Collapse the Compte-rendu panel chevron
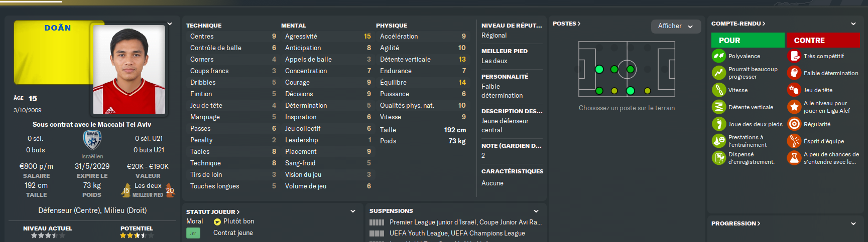Image resolution: width=868 pixels, height=242 pixels. [853, 24]
